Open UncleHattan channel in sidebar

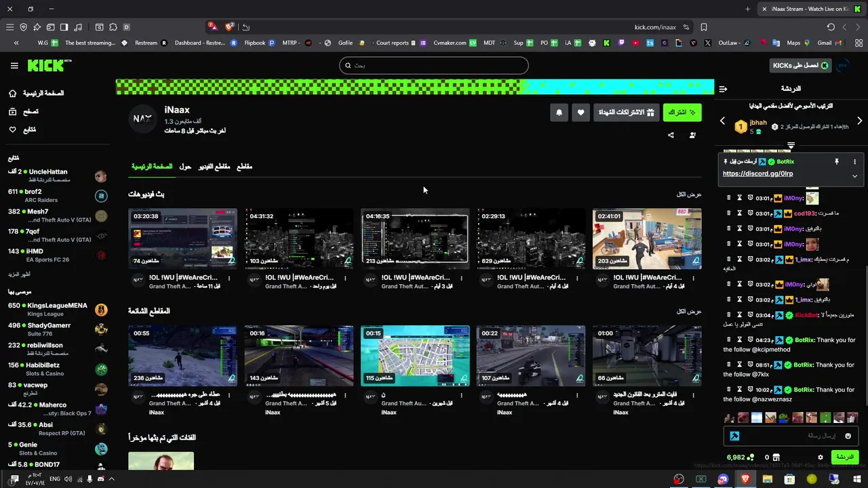[x=58, y=176]
